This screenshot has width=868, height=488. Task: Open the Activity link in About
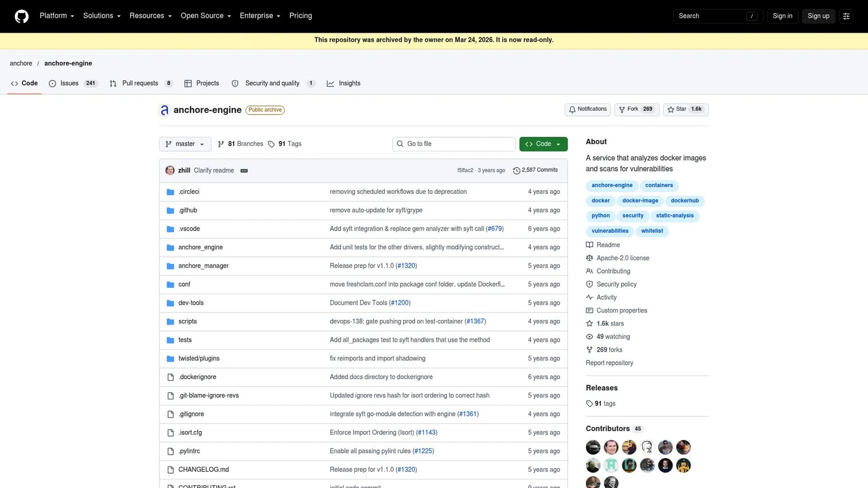[601, 298]
